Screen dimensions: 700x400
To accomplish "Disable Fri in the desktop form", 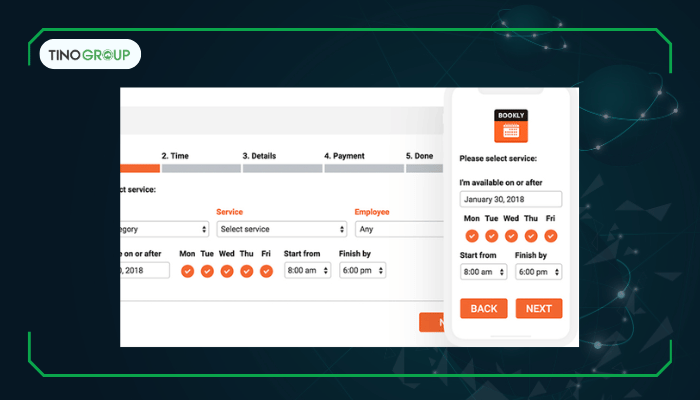I will click(266, 271).
